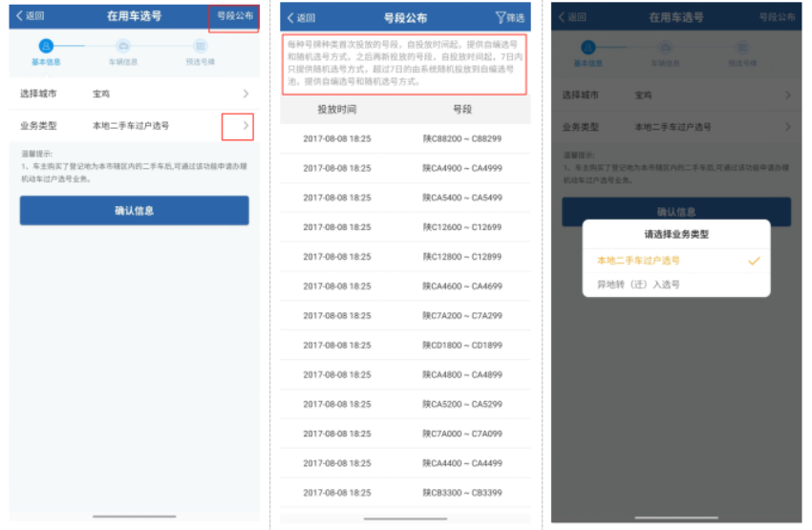Viewport: 812px width, 530px height.
Task: Select 异地转（迁）入选号 option in the dialog
Action: pos(637,285)
